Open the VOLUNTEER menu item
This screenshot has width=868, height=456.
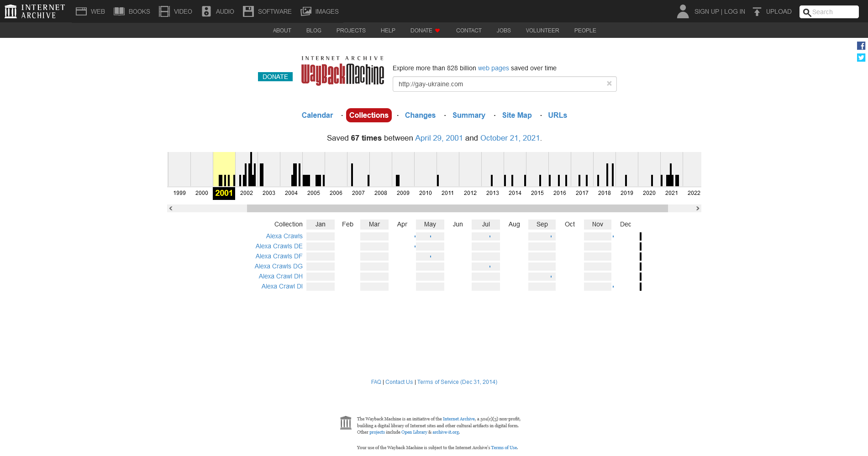tap(542, 31)
